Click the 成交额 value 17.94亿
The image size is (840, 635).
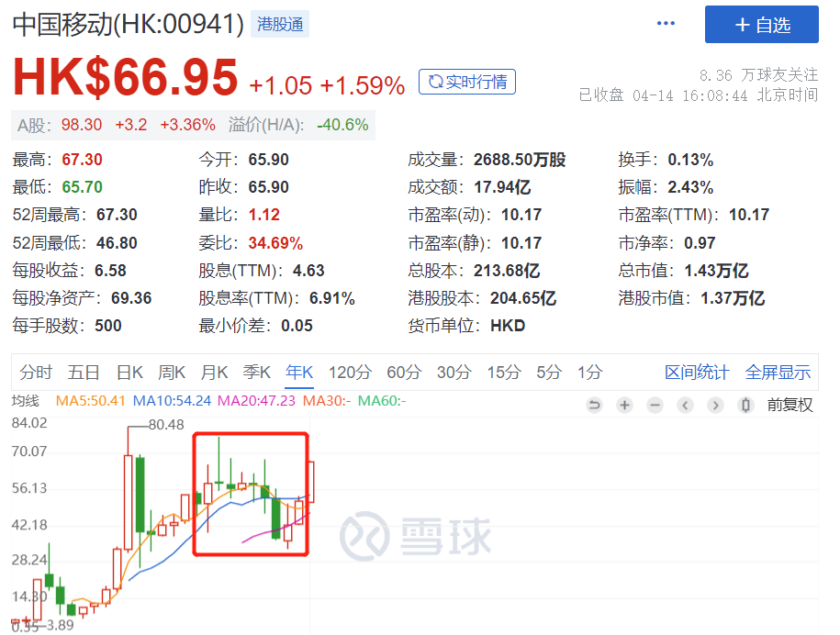(502, 187)
